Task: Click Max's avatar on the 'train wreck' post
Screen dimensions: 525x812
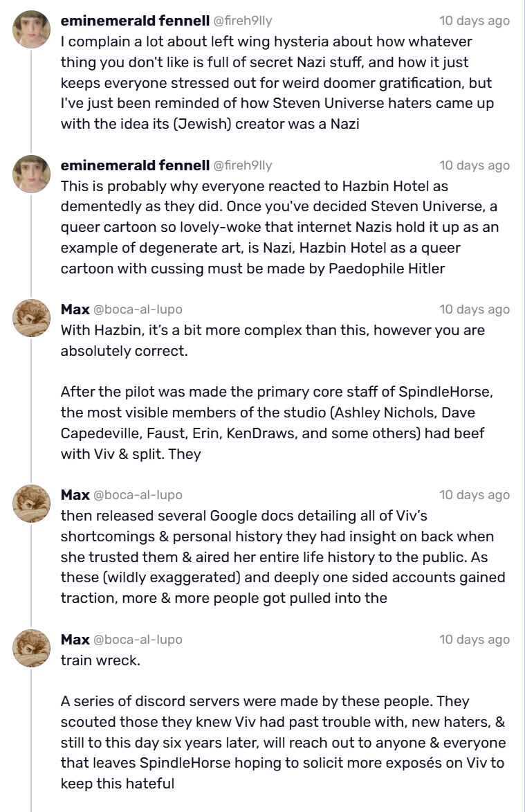Action: tap(32, 648)
